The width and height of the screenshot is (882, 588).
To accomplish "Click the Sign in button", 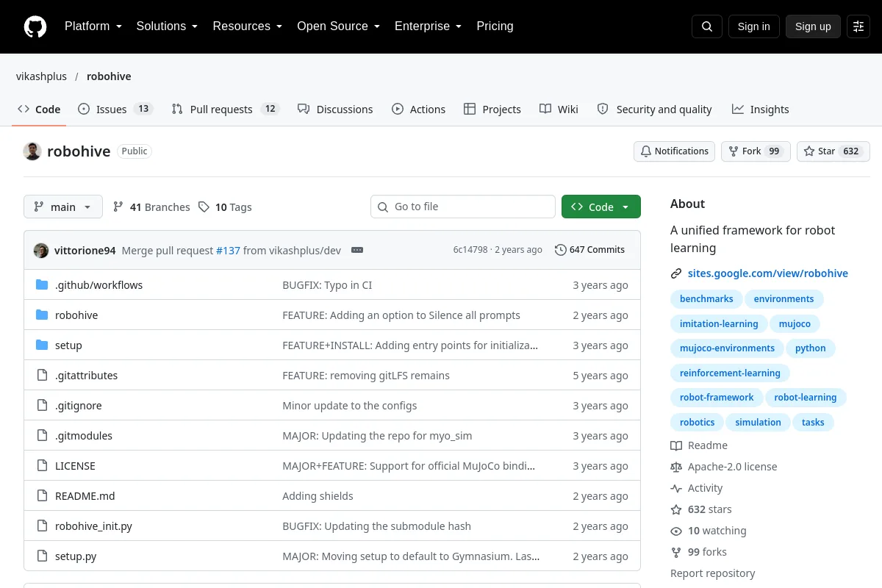I will point(753,26).
